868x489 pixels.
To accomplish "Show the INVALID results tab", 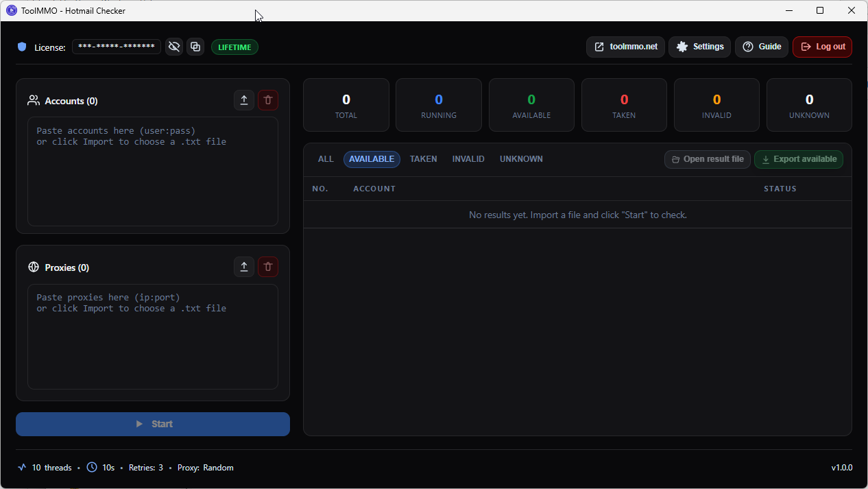I will tap(468, 159).
